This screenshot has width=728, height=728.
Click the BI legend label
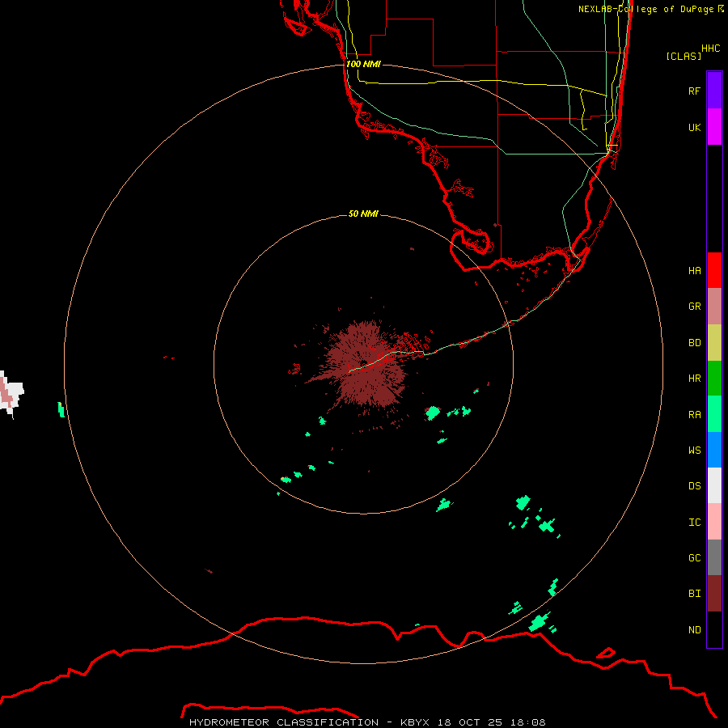pos(694,594)
